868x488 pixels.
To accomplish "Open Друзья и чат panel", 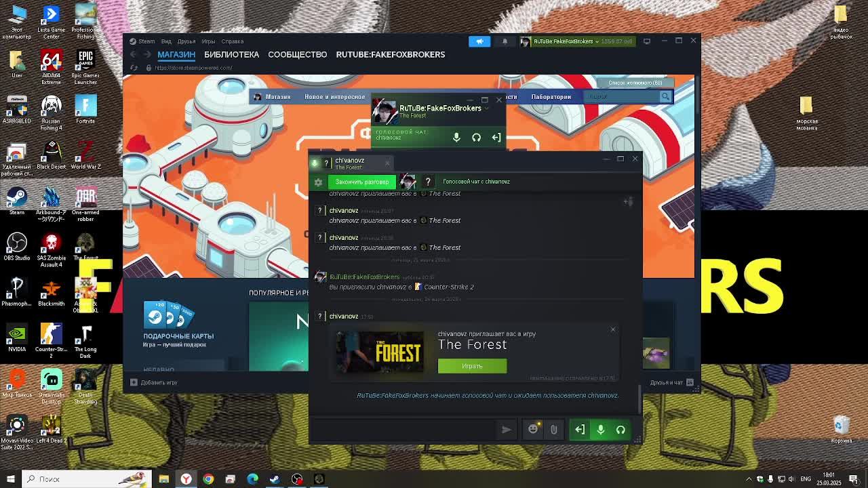I will (672, 382).
